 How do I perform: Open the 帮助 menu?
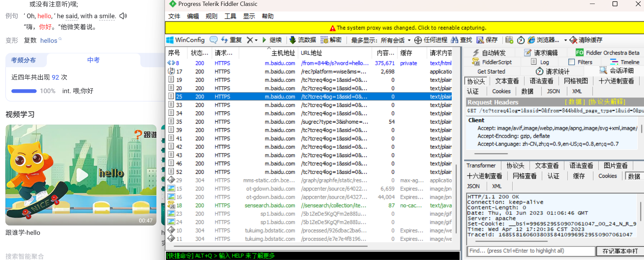tap(268, 16)
